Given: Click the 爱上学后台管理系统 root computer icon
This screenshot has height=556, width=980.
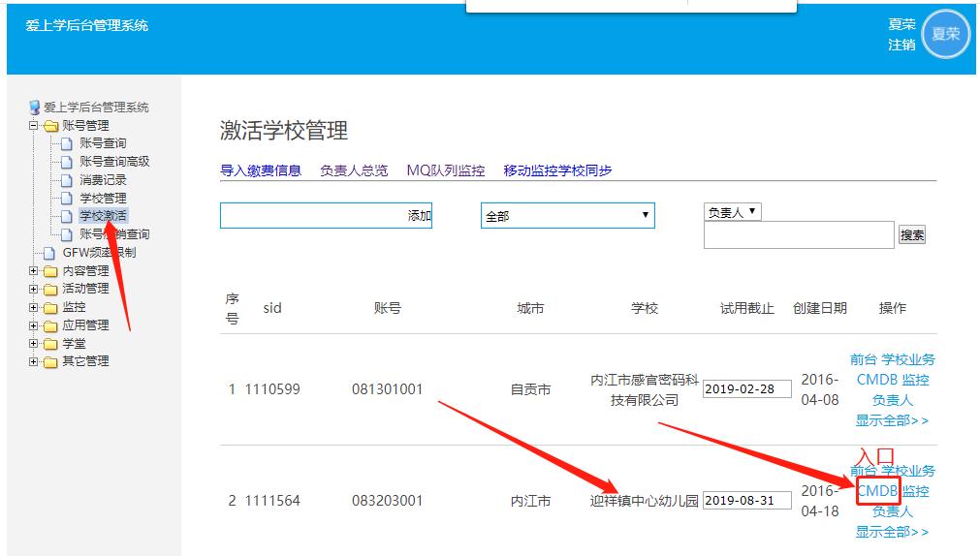Looking at the screenshot, I should pyautogui.click(x=35, y=108).
